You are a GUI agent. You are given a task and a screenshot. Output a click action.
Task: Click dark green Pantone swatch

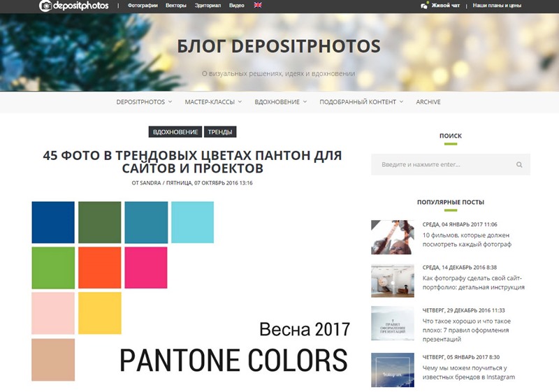click(99, 222)
